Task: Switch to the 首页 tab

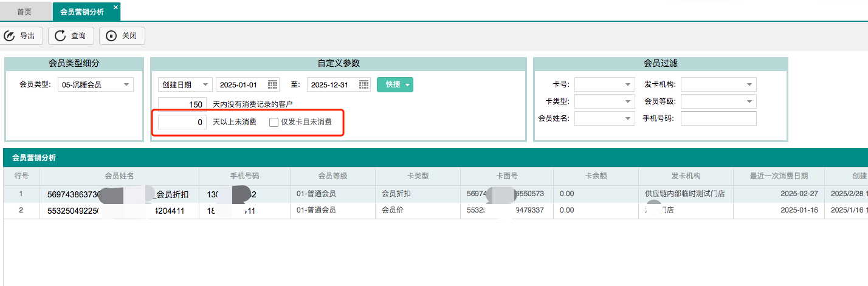Action: [24, 12]
